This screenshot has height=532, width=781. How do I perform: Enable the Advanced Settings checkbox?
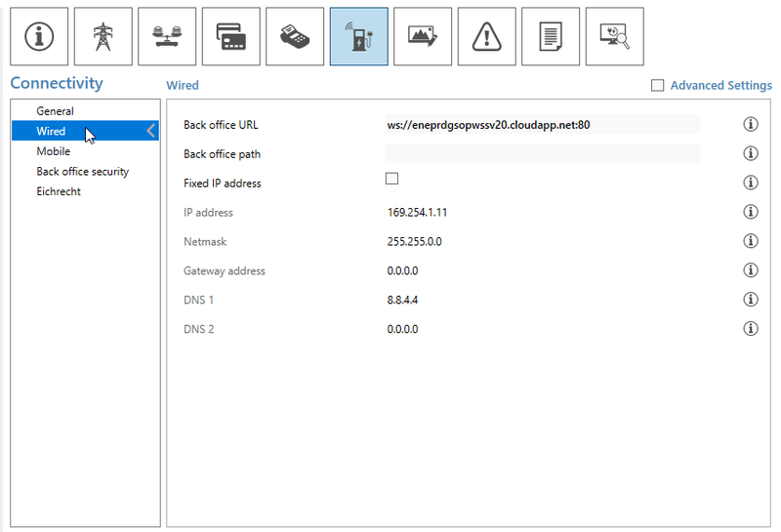coord(657,85)
